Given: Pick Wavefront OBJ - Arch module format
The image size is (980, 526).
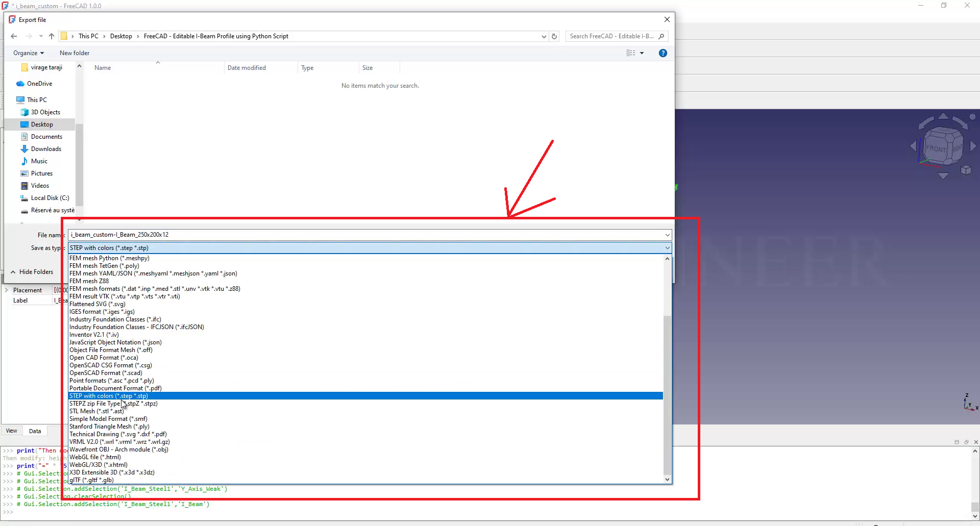Looking at the screenshot, I should (x=119, y=449).
